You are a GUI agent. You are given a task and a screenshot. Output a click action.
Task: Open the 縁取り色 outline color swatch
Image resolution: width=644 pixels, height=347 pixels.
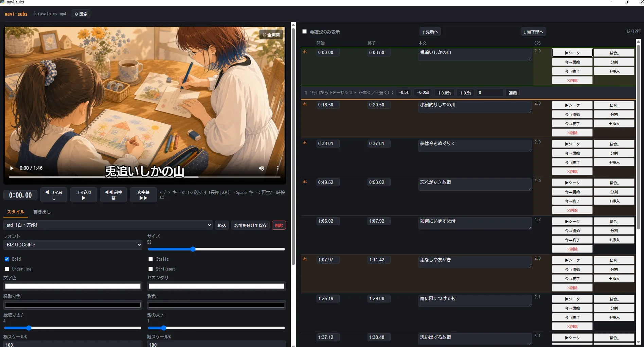pyautogui.click(x=73, y=305)
